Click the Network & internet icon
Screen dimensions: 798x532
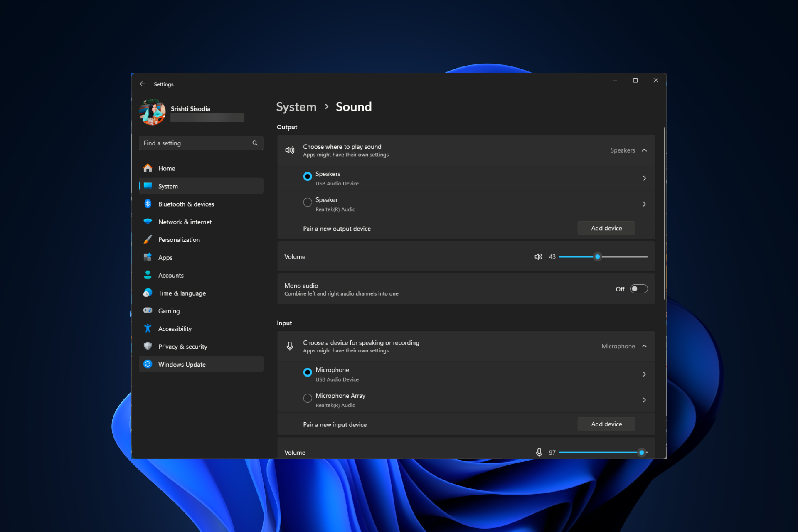point(148,222)
